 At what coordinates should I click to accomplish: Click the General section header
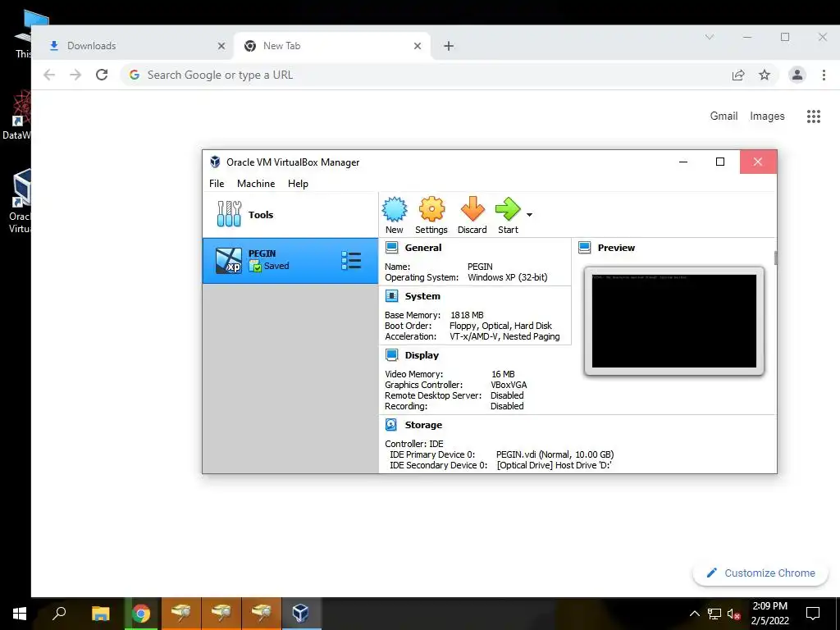(422, 248)
